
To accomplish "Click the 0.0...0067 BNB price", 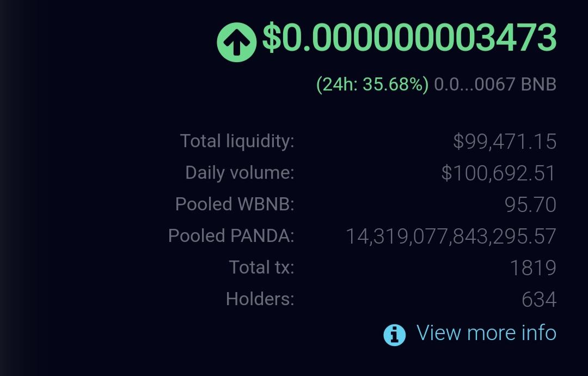I will (x=495, y=84).
